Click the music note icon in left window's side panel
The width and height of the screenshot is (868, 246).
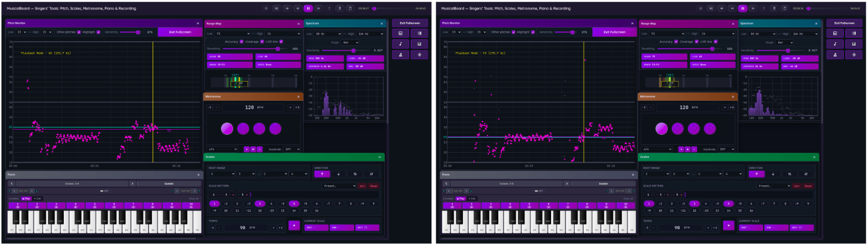point(400,44)
